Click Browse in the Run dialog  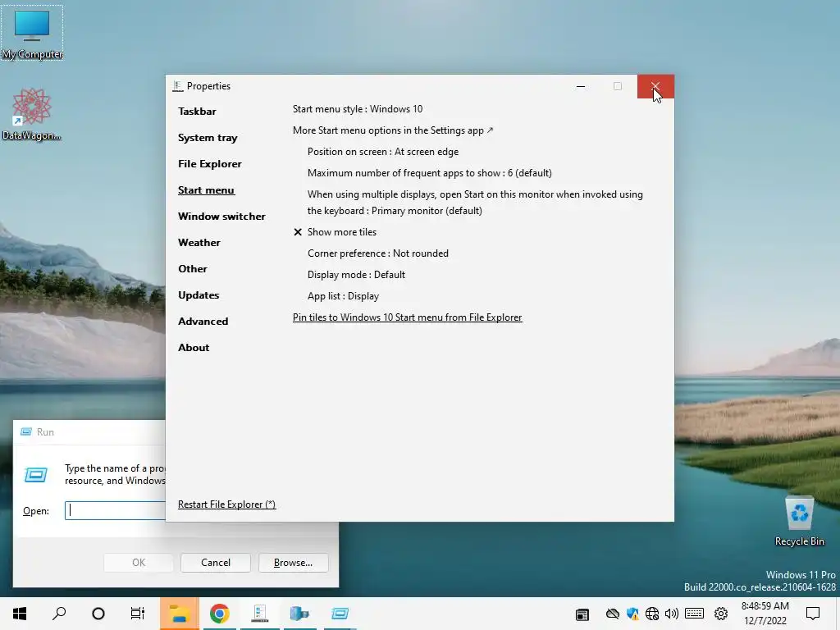coord(293,563)
